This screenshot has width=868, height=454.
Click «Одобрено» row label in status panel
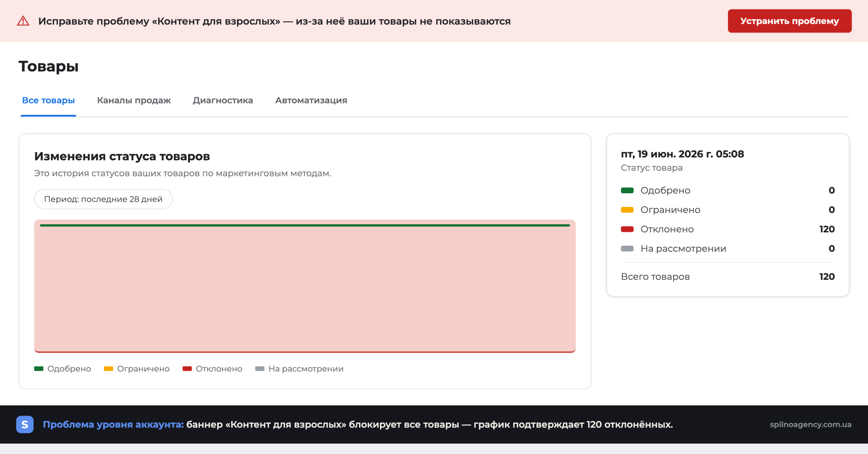[665, 190]
